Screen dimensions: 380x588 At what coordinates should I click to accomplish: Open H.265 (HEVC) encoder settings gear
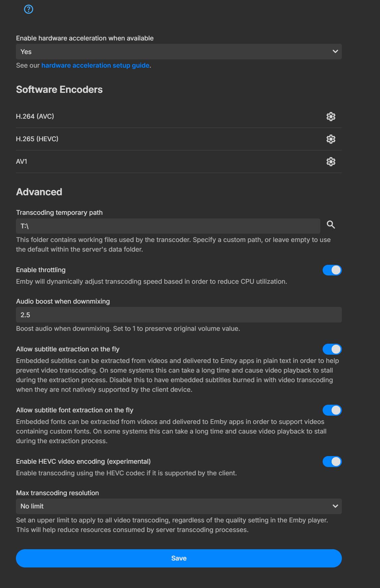point(331,139)
